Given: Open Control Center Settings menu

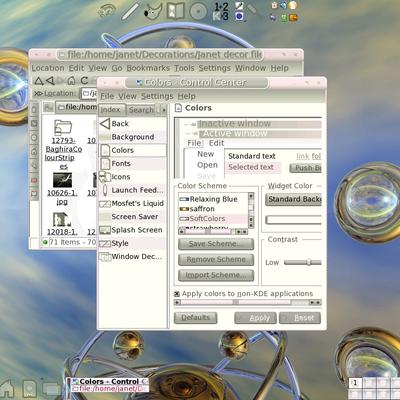Looking at the screenshot, I should tap(157, 96).
